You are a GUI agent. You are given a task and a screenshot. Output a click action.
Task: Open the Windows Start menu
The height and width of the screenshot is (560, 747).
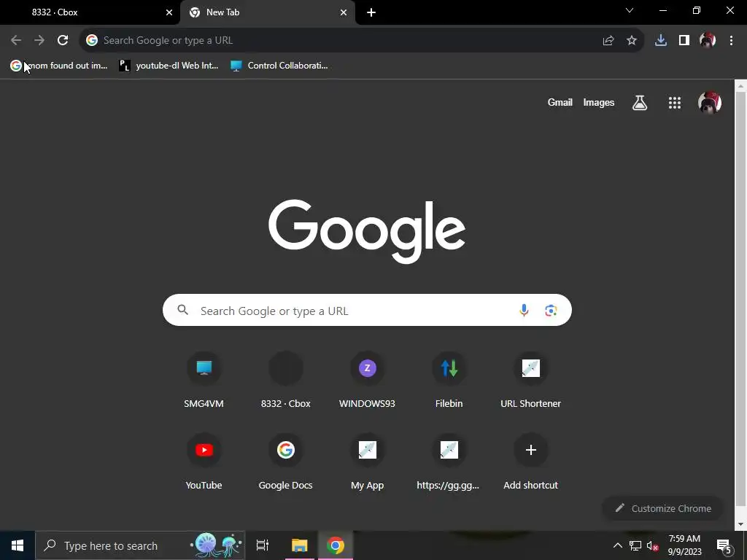point(18,545)
